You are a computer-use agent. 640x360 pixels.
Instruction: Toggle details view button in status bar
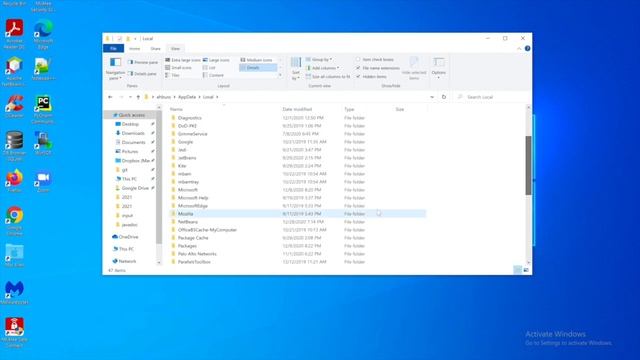click(x=517, y=270)
